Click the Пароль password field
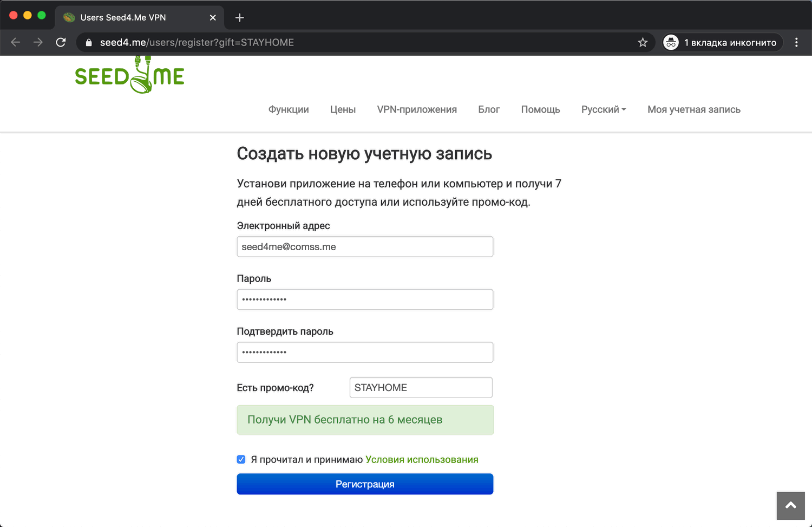The image size is (812, 527). [x=365, y=300]
